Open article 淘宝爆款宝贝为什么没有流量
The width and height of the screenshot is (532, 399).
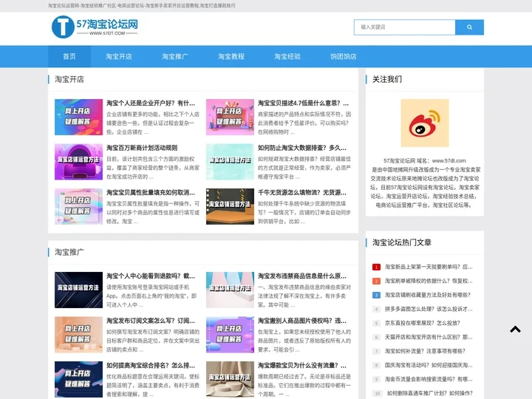coord(302,366)
